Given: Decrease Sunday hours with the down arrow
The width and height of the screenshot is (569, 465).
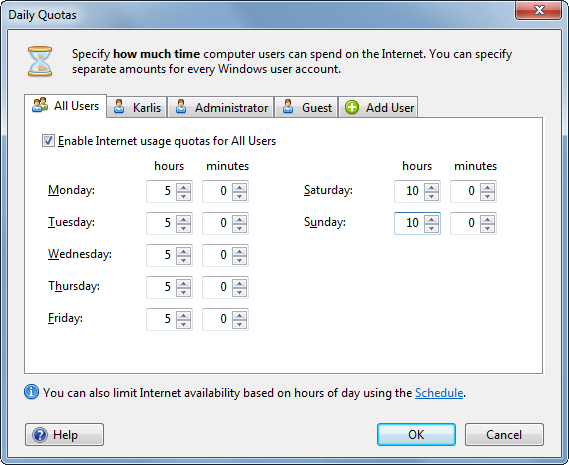Looking at the screenshot, I should tap(431, 228).
